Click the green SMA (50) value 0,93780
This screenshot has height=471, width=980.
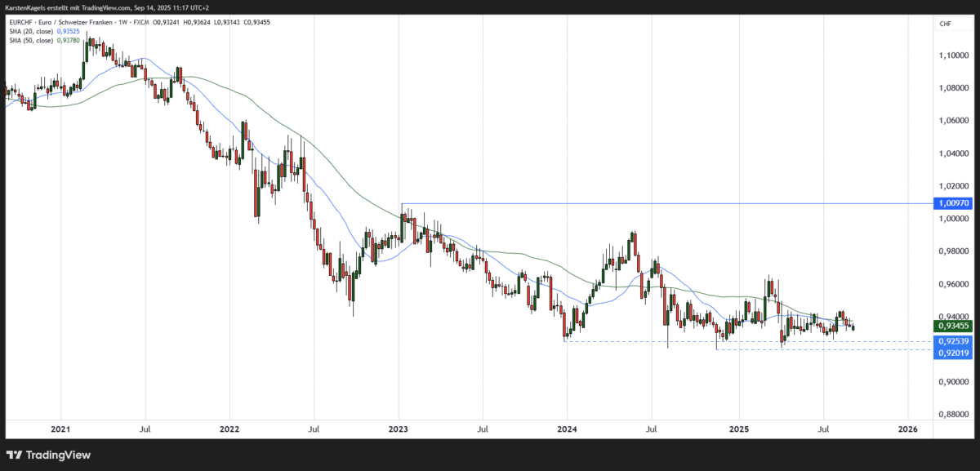(x=67, y=41)
